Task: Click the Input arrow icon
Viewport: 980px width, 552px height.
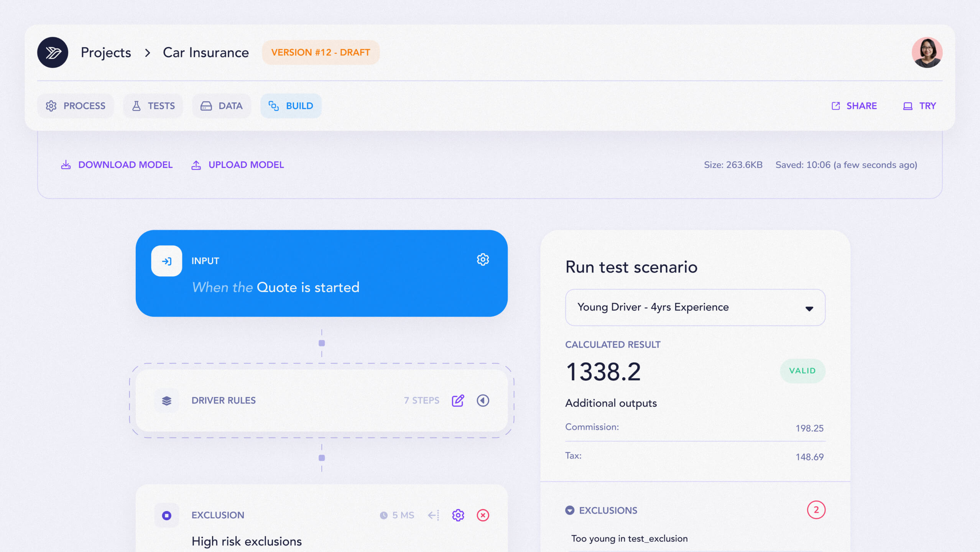Action: (x=166, y=261)
